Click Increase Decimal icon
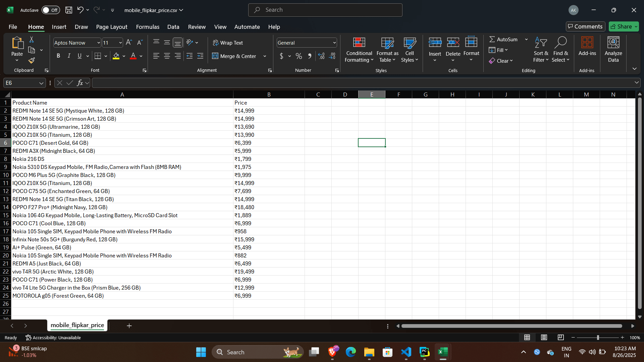644x362 pixels. [x=321, y=56]
